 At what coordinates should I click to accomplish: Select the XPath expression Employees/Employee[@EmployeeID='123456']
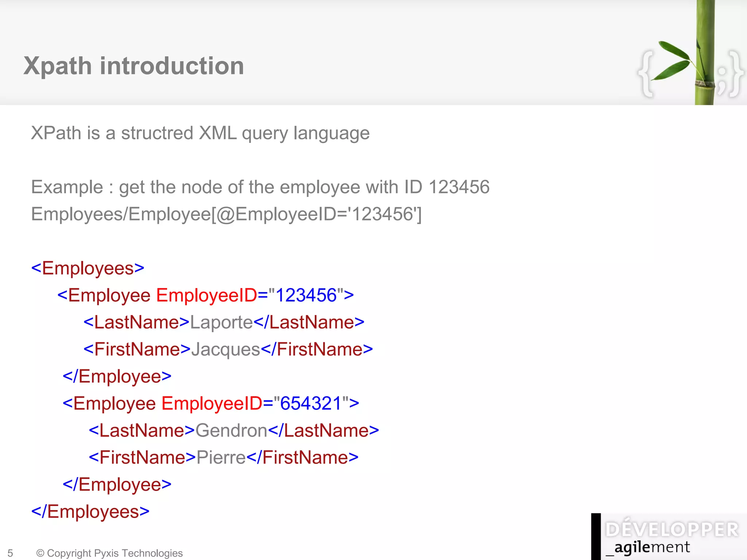point(226,214)
